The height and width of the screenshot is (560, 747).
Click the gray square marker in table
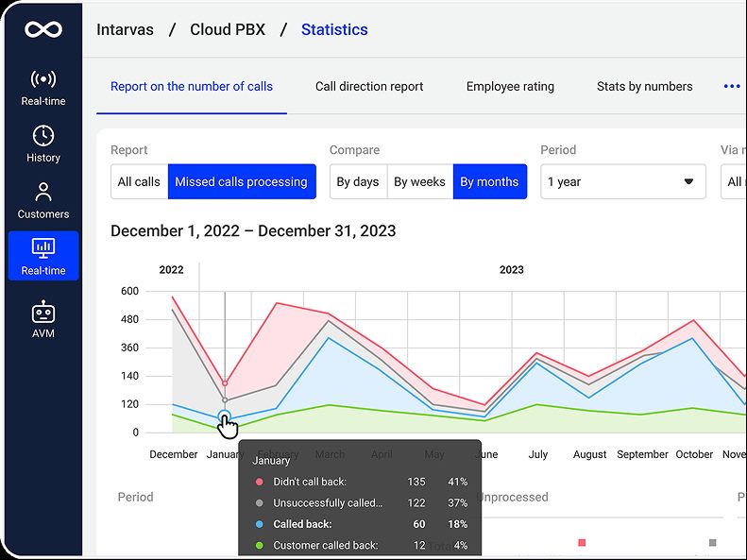click(713, 542)
